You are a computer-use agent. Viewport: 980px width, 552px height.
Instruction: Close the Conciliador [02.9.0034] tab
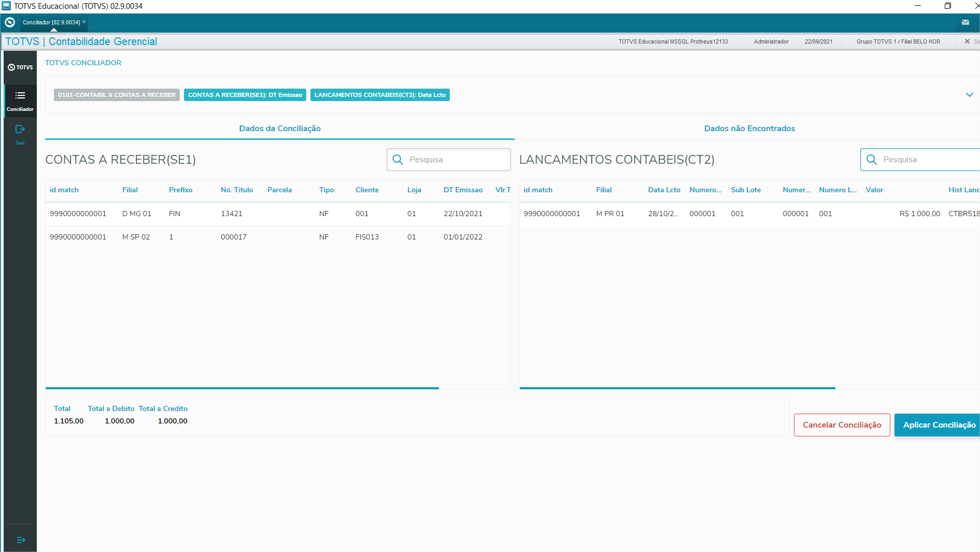[x=84, y=22]
